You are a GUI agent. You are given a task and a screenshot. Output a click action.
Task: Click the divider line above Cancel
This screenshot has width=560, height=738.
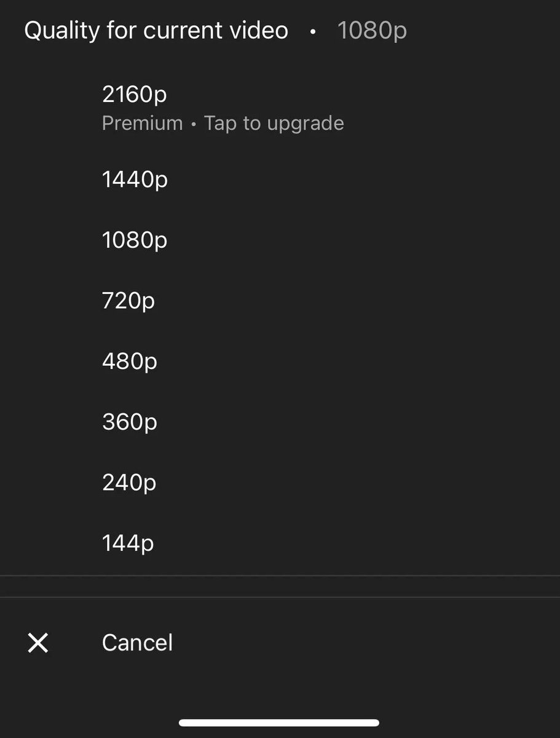point(280,597)
